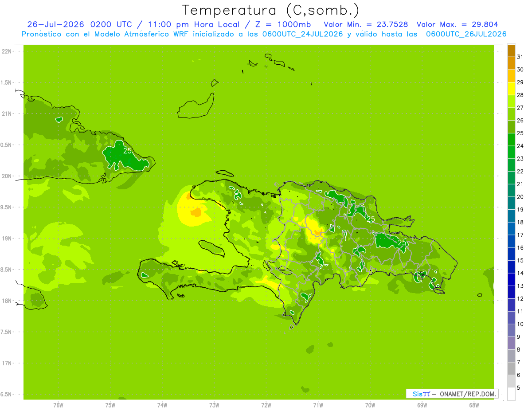Image resolution: width=532 pixels, height=411 pixels.
Task: Click the "74W" longitude label
Action: 162,405
